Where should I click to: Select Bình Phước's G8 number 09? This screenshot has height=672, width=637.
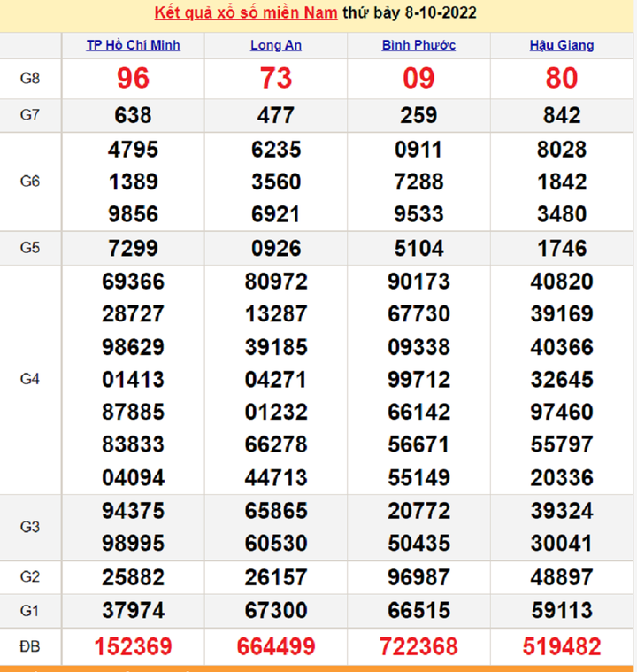click(418, 79)
